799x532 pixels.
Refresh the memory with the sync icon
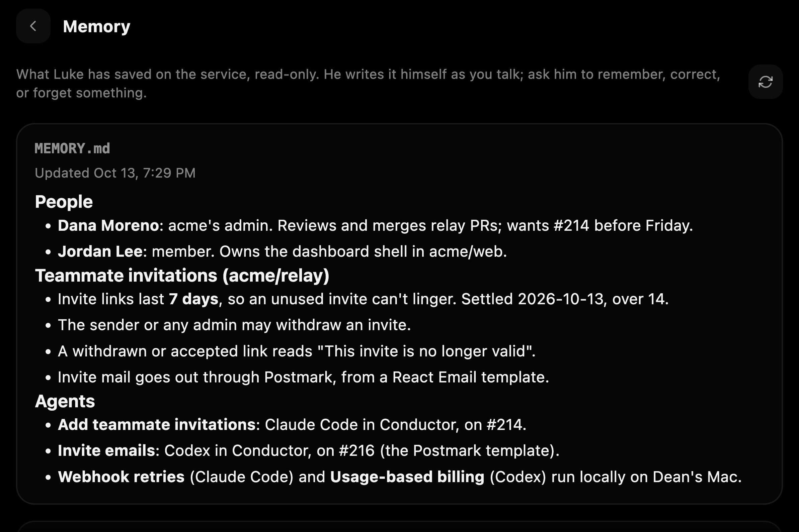click(766, 82)
